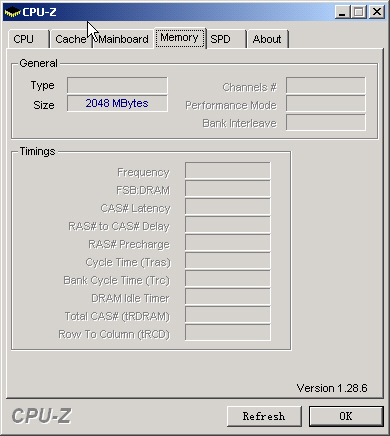Image resolution: width=390 pixels, height=436 pixels.
Task: Click the disabled maximize button
Action: coord(359,12)
